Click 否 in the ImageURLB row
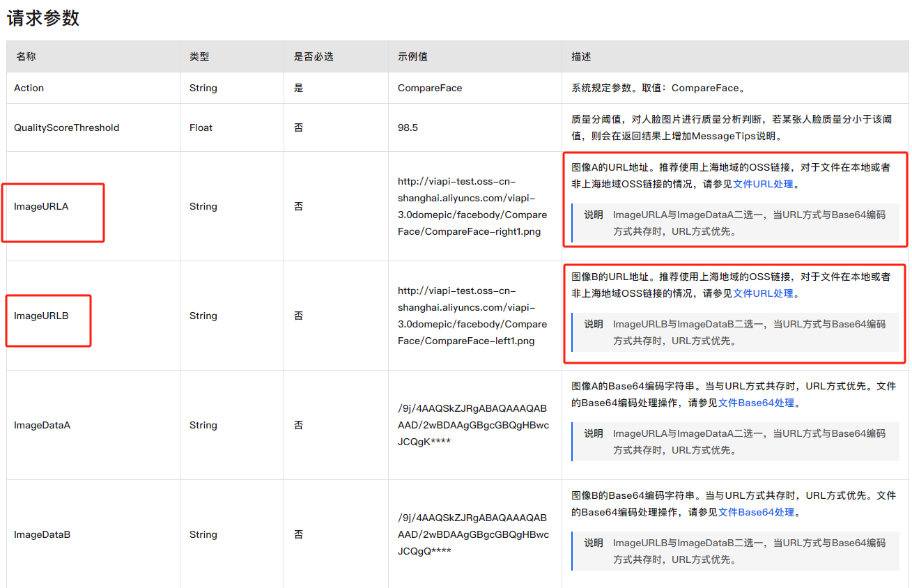Screen dimensions: 912x588 click(298, 316)
